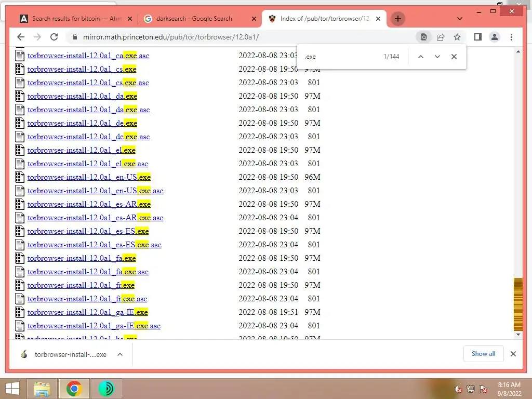Select the Index of /pub/tor/torbrowser tab

click(325, 19)
